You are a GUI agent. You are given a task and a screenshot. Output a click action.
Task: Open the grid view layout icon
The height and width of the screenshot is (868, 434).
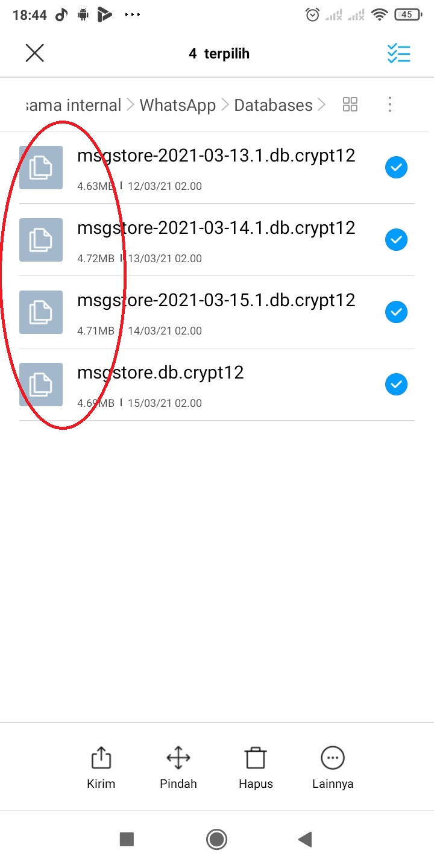tap(350, 104)
